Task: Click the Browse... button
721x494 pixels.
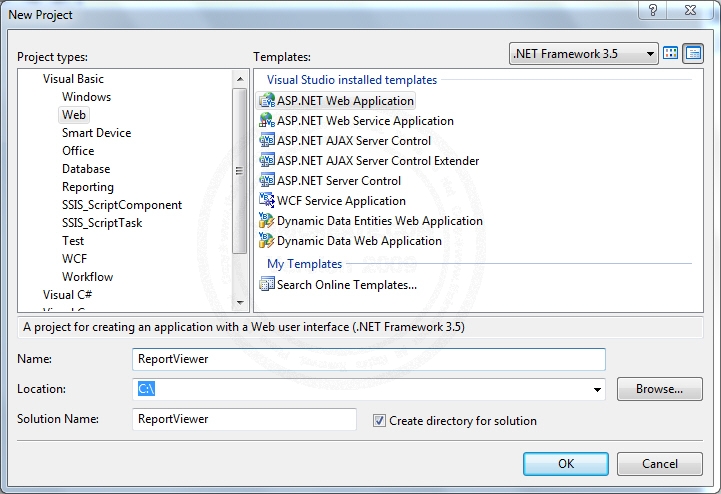Action: (659, 389)
